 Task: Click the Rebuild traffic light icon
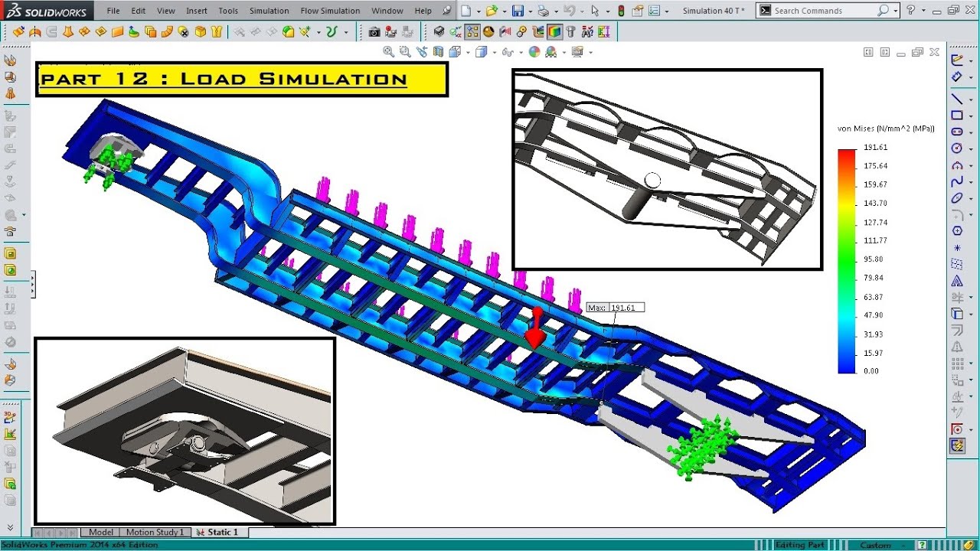pyautogui.click(x=621, y=11)
